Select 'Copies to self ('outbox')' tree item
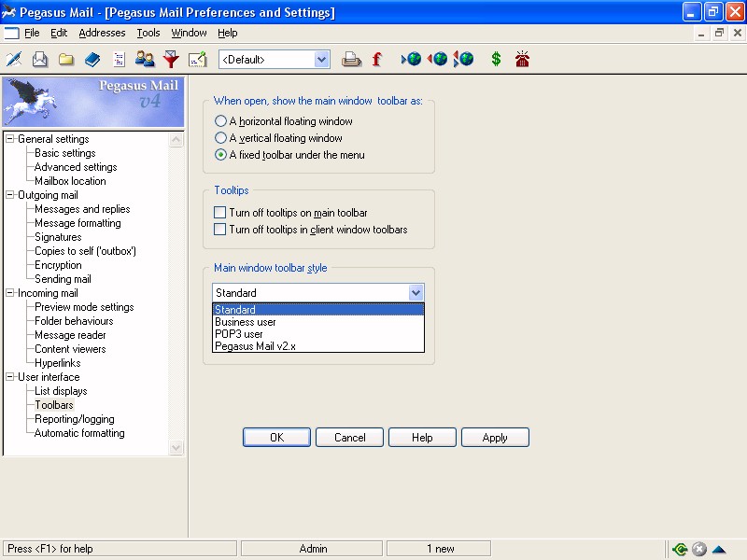The height and width of the screenshot is (560, 747). tap(86, 251)
